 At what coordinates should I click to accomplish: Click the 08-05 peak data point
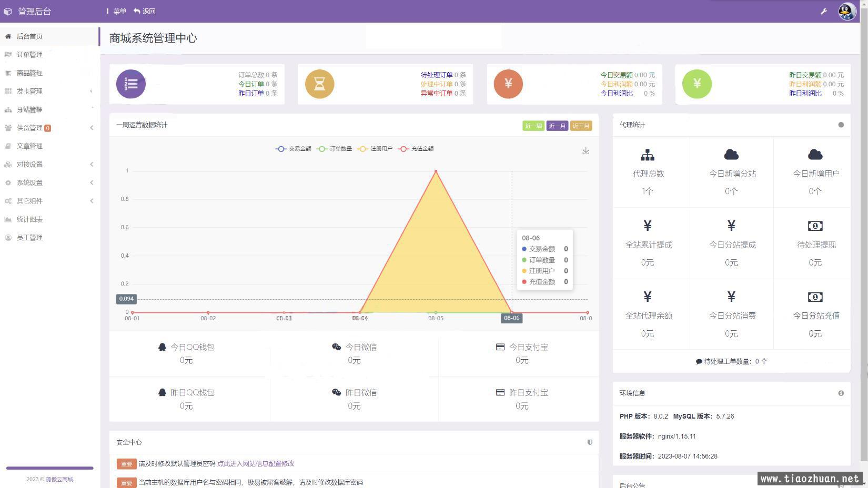436,171
